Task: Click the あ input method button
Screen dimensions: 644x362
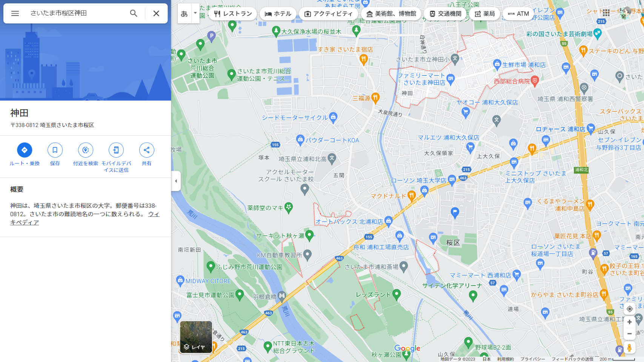Action: point(184,14)
